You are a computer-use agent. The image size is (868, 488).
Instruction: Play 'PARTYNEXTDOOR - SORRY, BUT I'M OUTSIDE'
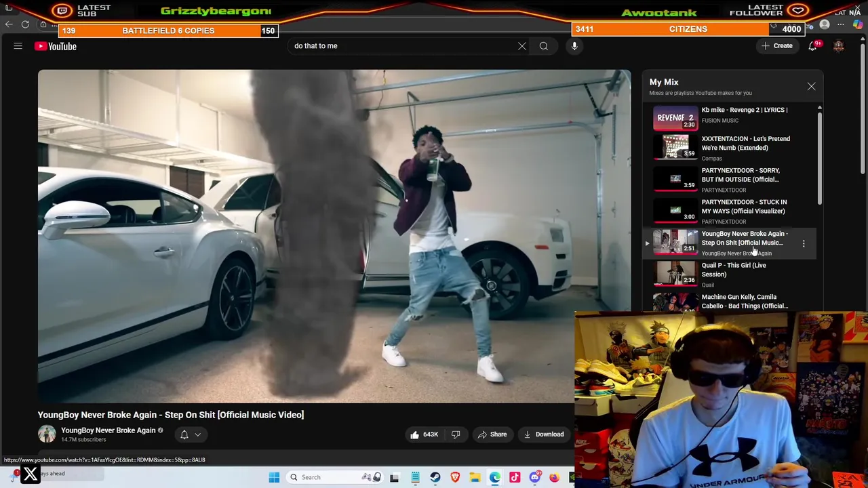pos(741,175)
